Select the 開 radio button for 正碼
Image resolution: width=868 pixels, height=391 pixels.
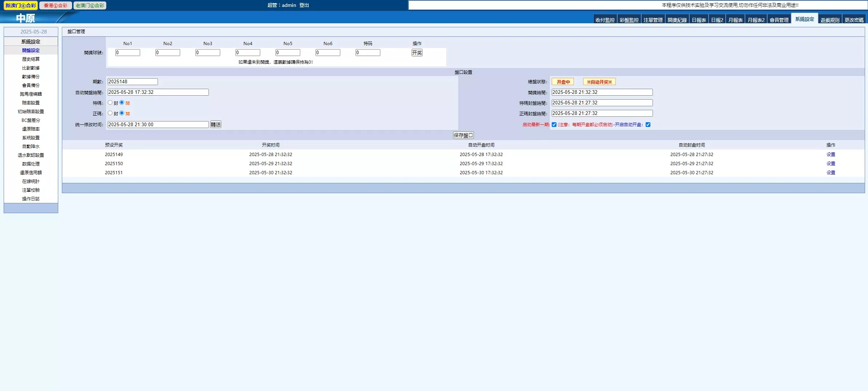point(122,113)
